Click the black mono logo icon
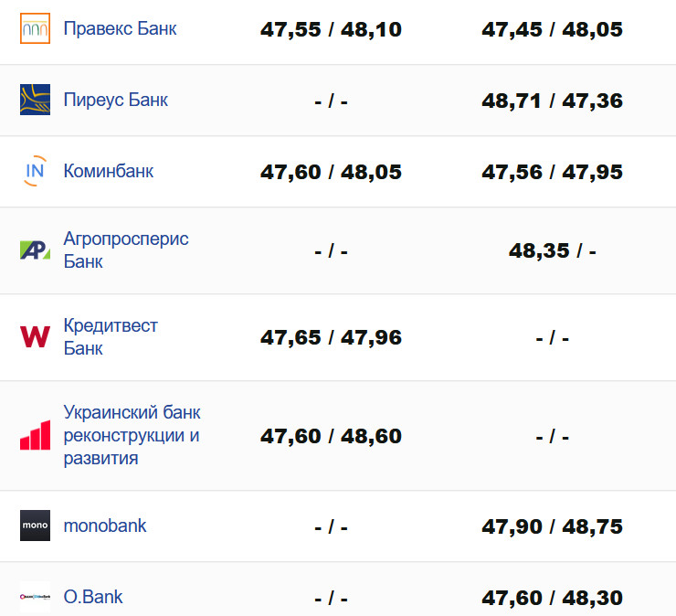The image size is (676, 616). pyautogui.click(x=35, y=526)
